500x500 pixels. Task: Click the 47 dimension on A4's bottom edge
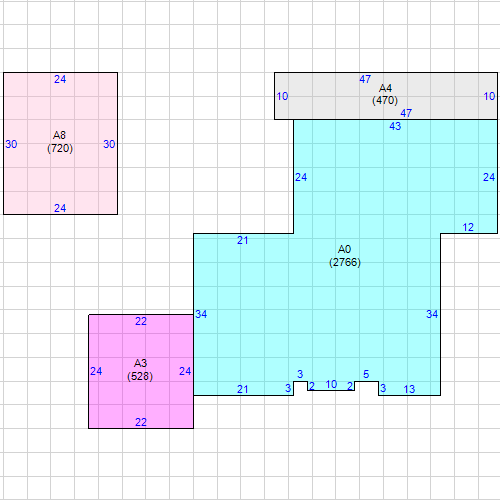[x=406, y=113]
